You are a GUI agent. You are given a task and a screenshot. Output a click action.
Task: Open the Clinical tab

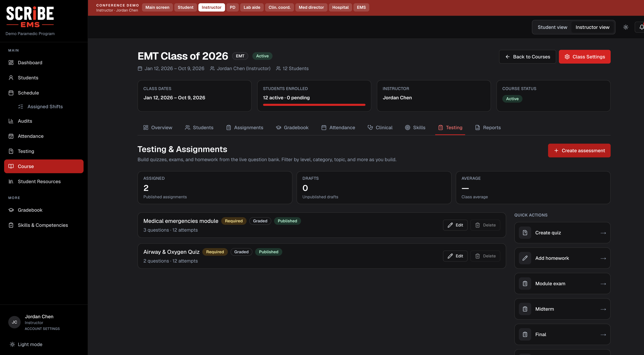[x=380, y=128]
